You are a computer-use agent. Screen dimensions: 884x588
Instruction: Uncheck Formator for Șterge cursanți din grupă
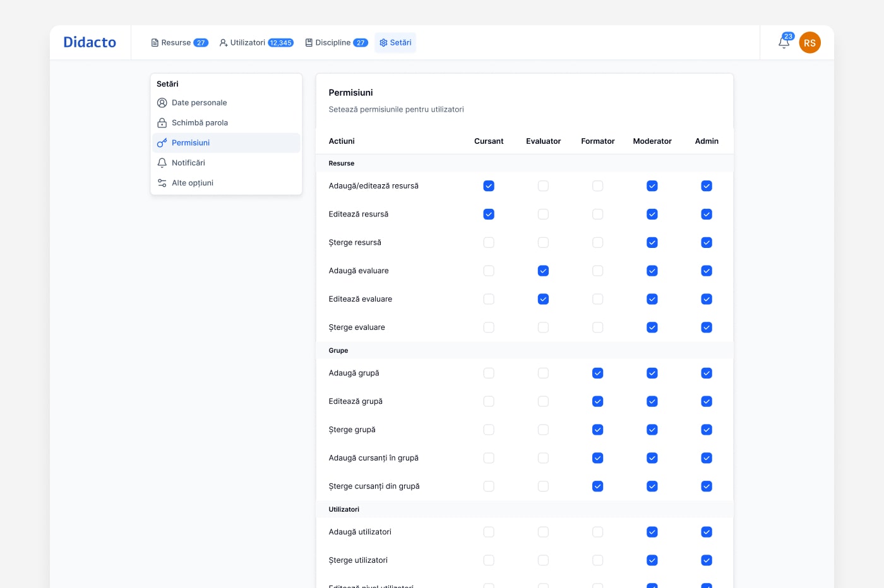pyautogui.click(x=598, y=486)
